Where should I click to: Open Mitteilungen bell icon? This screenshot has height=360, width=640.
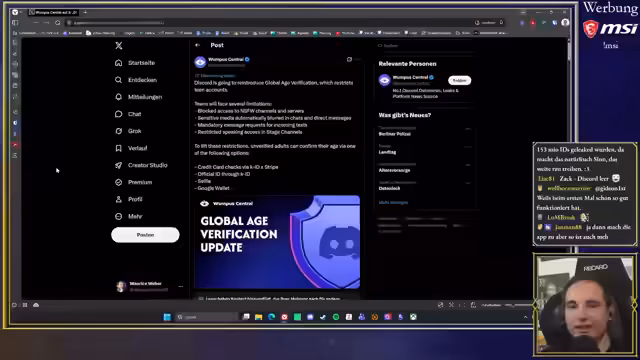coord(118,97)
